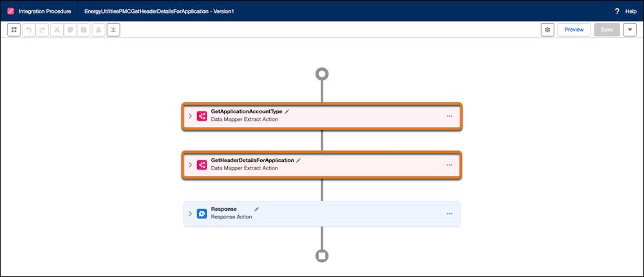
Task: Click the Preview button
Action: [574, 30]
